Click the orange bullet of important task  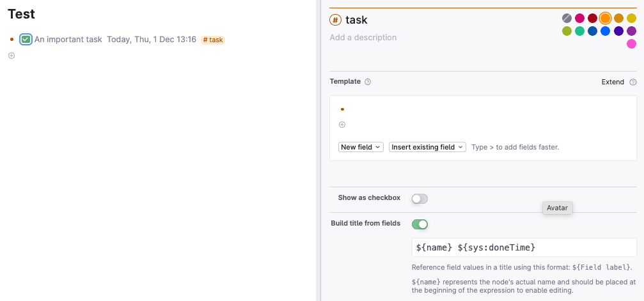point(12,40)
